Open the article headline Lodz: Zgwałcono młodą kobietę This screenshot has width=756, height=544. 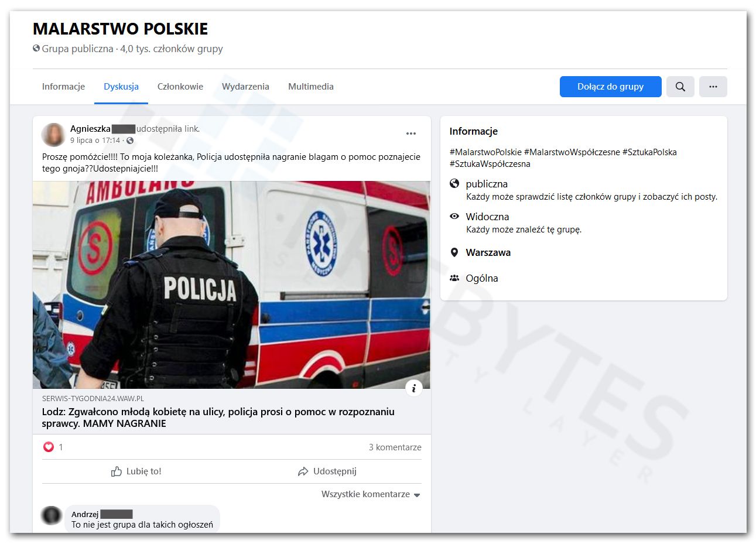point(218,418)
